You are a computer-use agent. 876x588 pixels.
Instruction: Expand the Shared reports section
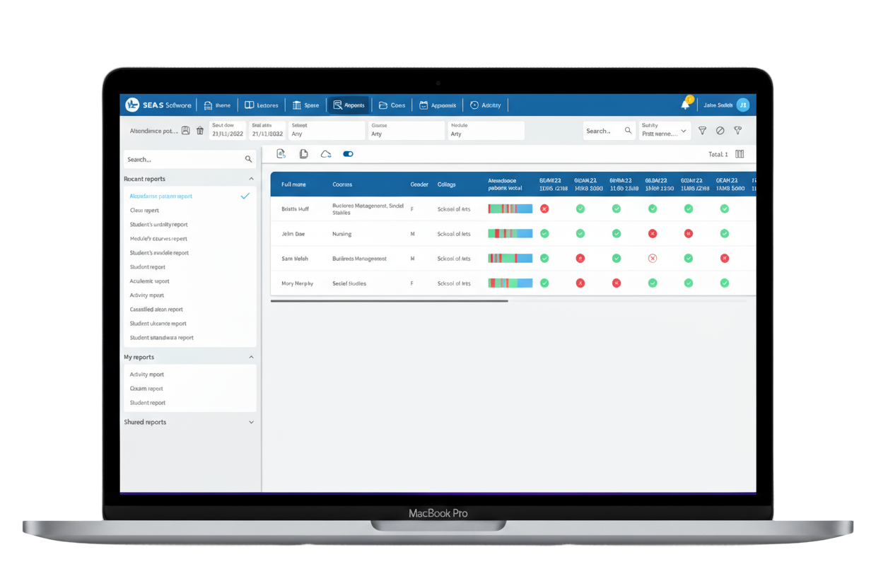(x=251, y=422)
